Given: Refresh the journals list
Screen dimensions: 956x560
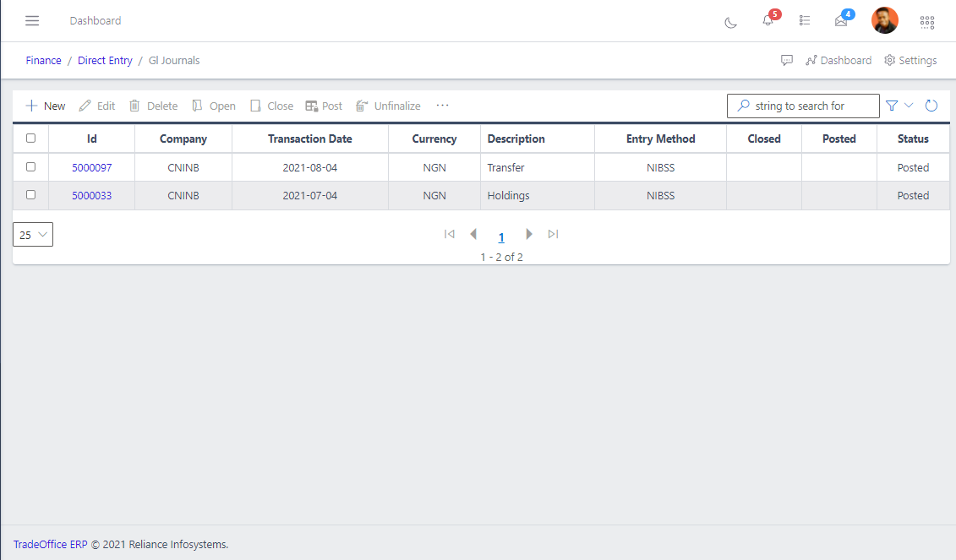Looking at the screenshot, I should pyautogui.click(x=931, y=106).
